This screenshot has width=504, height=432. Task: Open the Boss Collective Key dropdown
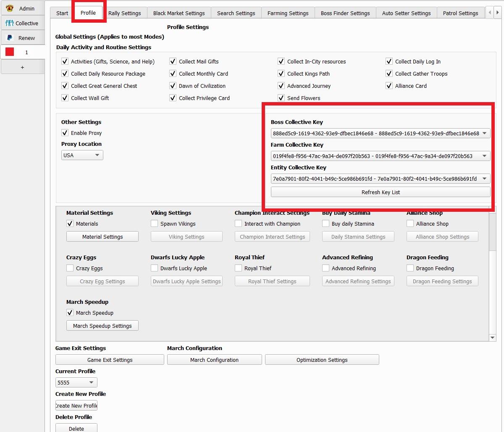(x=380, y=133)
